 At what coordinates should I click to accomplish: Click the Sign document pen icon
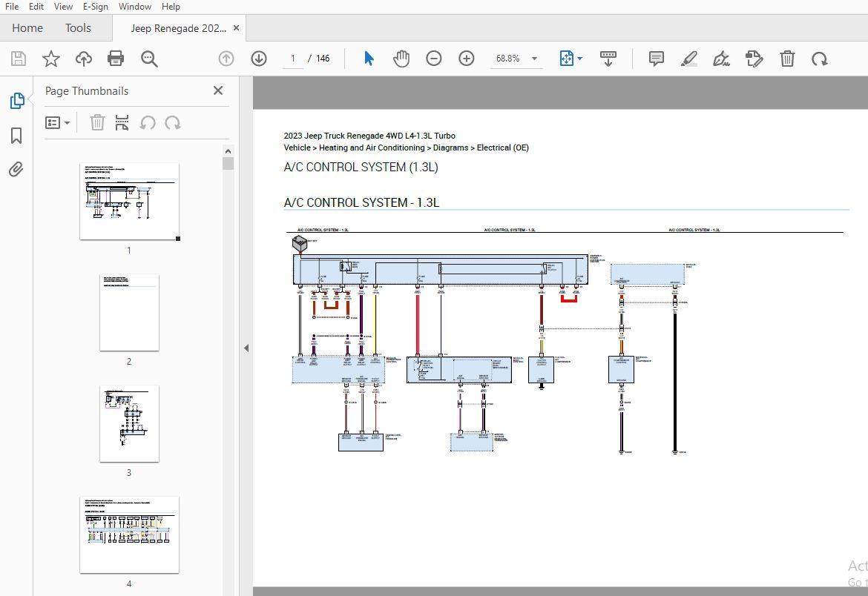[x=721, y=59]
